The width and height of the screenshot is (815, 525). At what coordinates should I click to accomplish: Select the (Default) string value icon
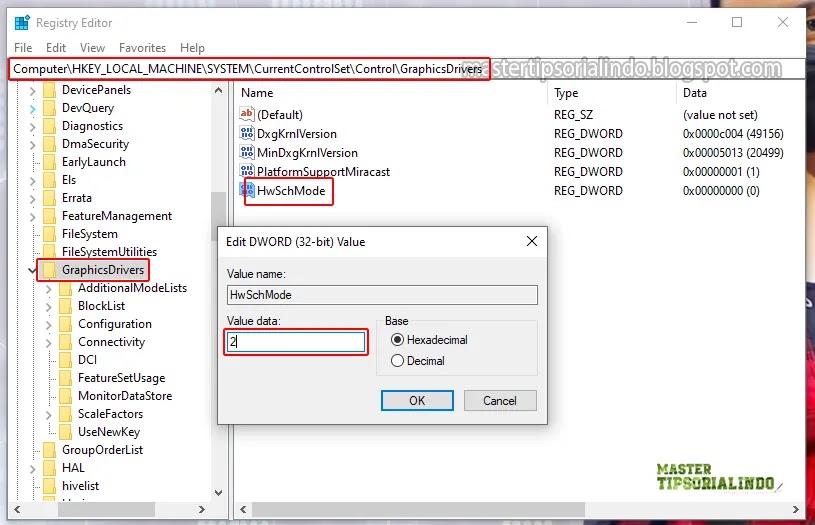coord(247,114)
